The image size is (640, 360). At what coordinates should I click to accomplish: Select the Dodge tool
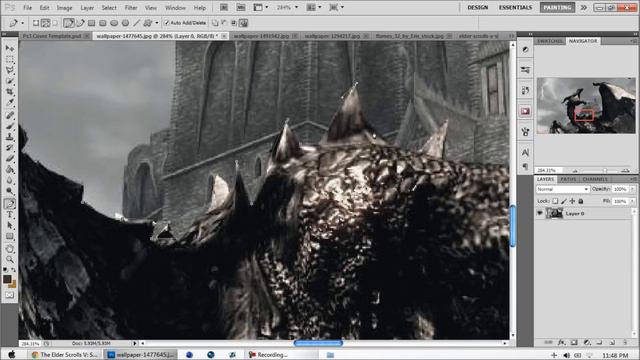tap(10, 191)
